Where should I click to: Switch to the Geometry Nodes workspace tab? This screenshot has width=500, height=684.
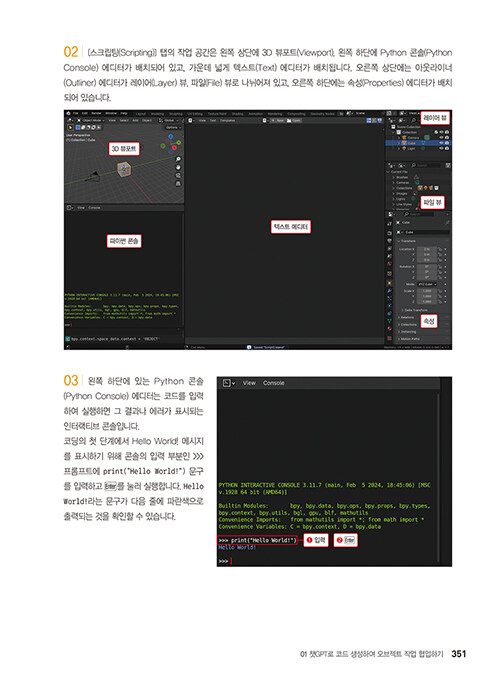pos(324,114)
